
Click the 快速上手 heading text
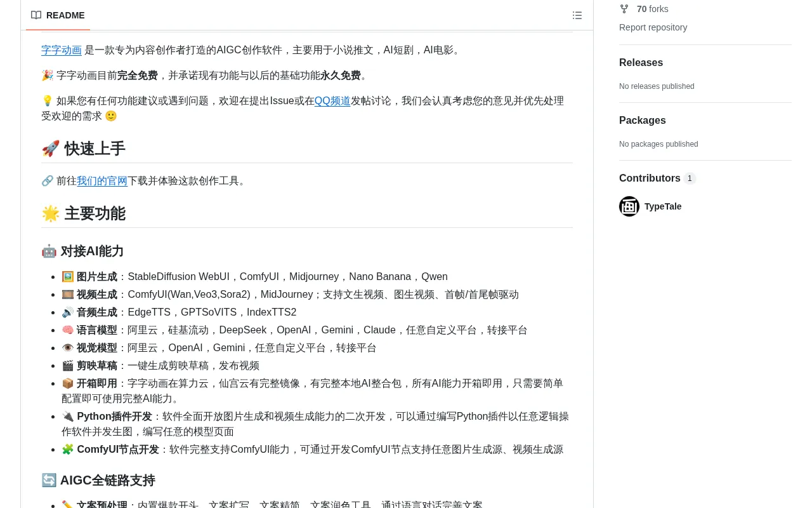(95, 149)
